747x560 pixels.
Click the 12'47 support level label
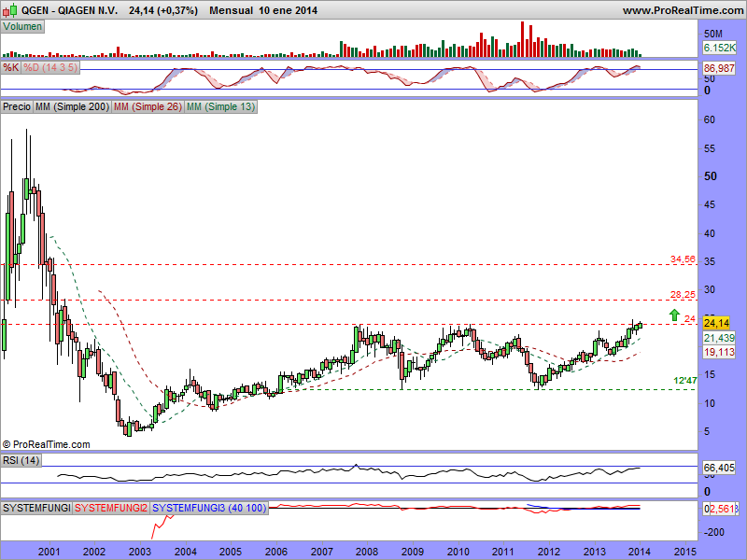coord(685,381)
